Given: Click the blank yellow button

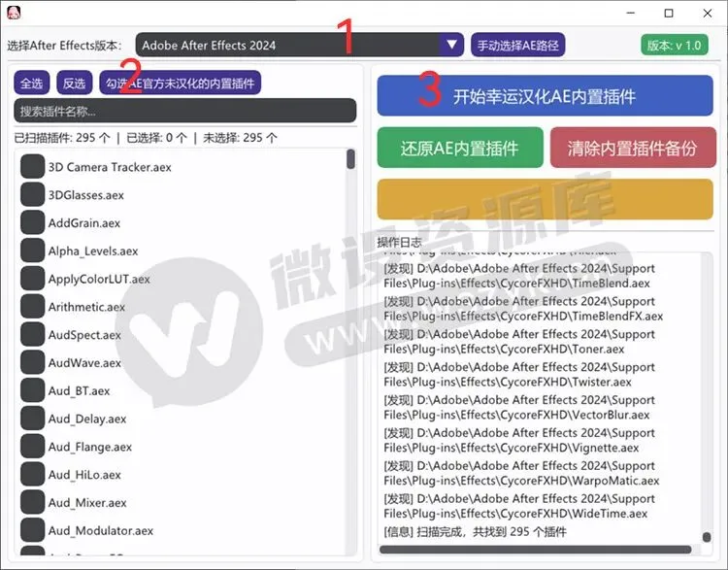Looking at the screenshot, I should tap(546, 199).
